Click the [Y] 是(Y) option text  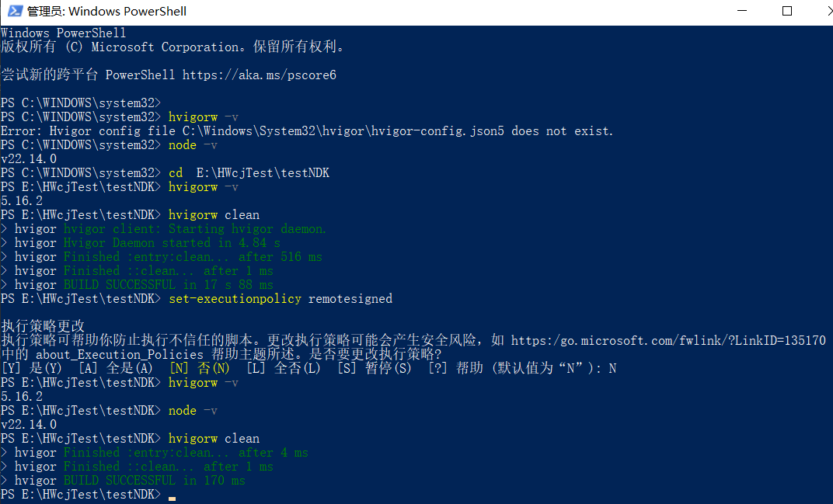32,368
